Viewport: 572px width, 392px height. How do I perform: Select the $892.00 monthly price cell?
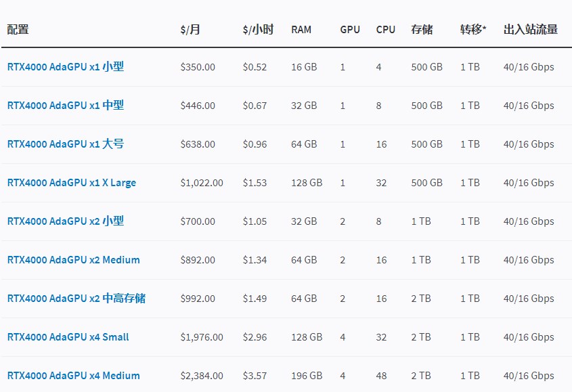198,260
